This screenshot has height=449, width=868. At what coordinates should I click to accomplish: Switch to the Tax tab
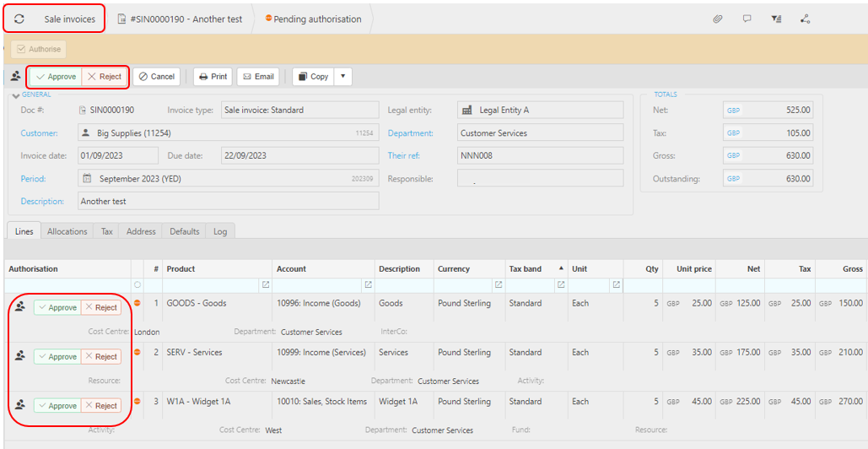coord(107,231)
